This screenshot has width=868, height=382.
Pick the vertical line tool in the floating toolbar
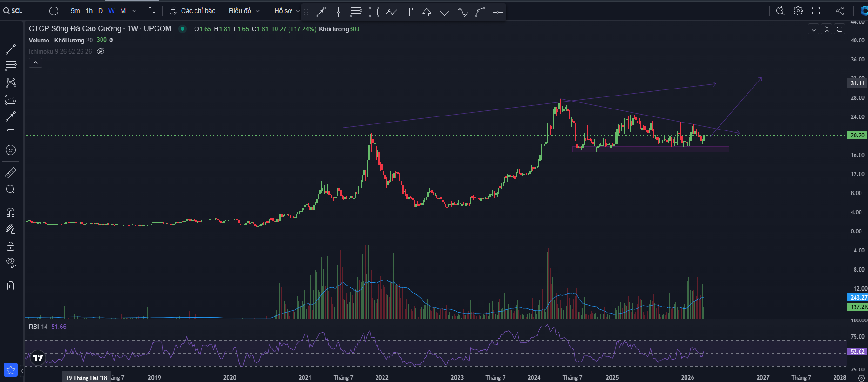[x=338, y=13]
